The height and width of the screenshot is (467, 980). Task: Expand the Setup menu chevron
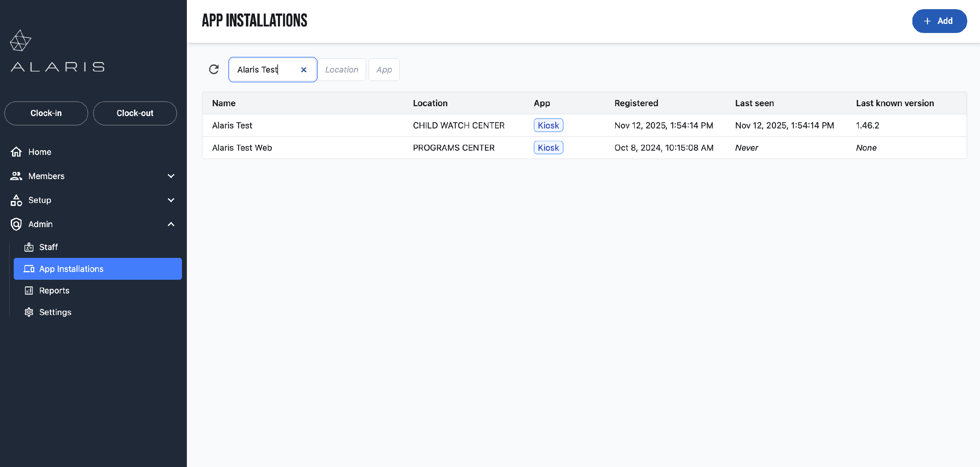(x=171, y=200)
